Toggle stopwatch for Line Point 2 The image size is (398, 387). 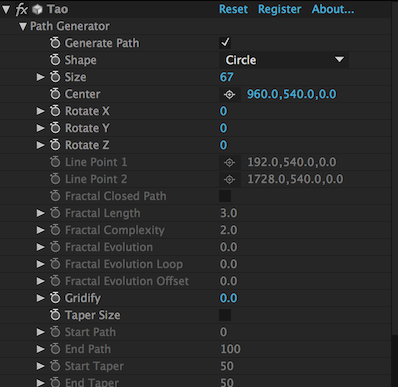55,179
